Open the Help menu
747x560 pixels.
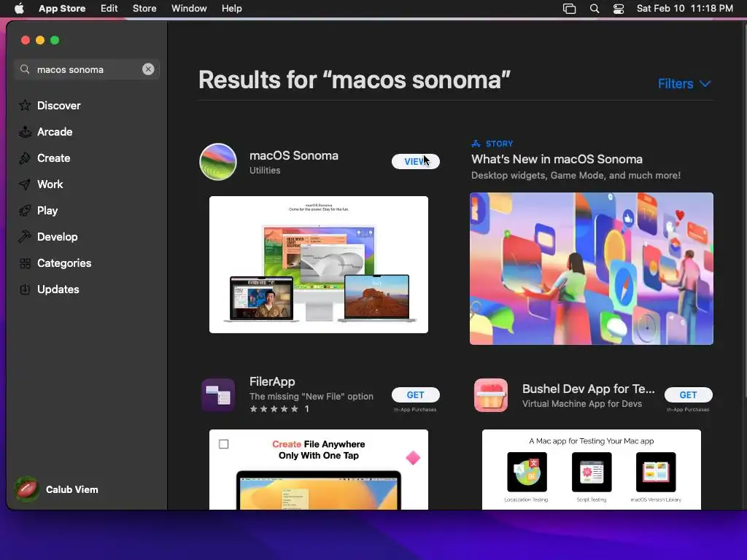231,8
